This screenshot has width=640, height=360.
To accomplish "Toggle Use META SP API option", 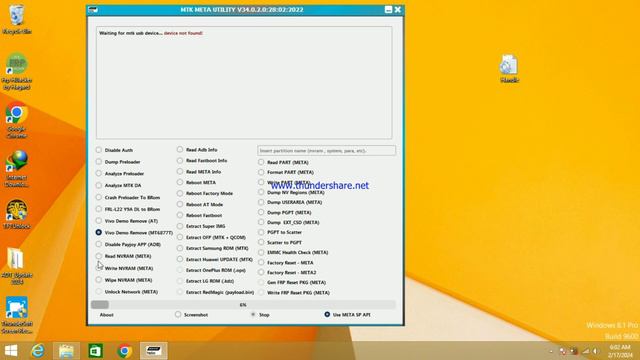I will pos(348,315).
